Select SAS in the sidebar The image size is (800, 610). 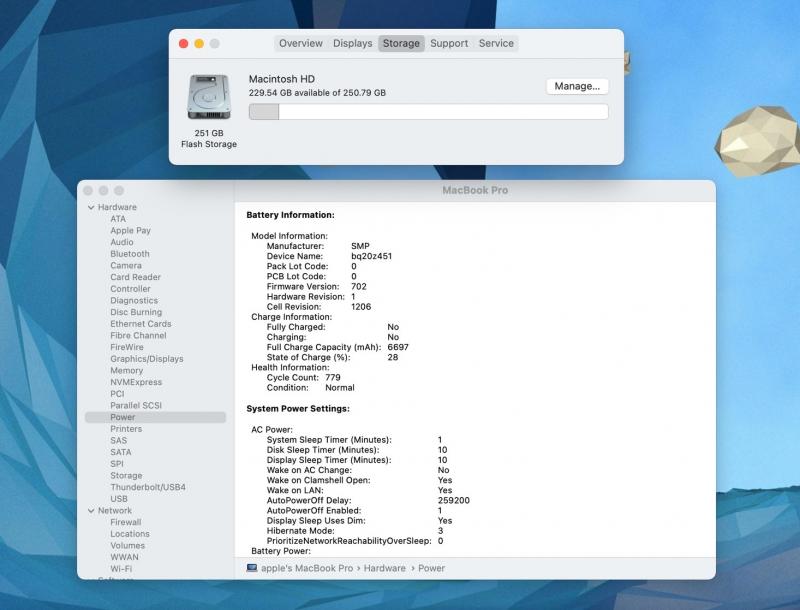(x=118, y=441)
